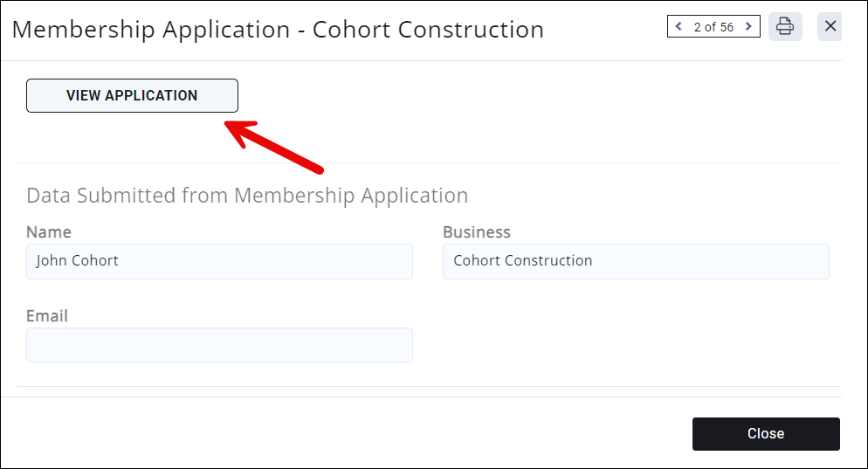Click the Name field label
Viewport: 868px width, 469px height.
(49, 232)
